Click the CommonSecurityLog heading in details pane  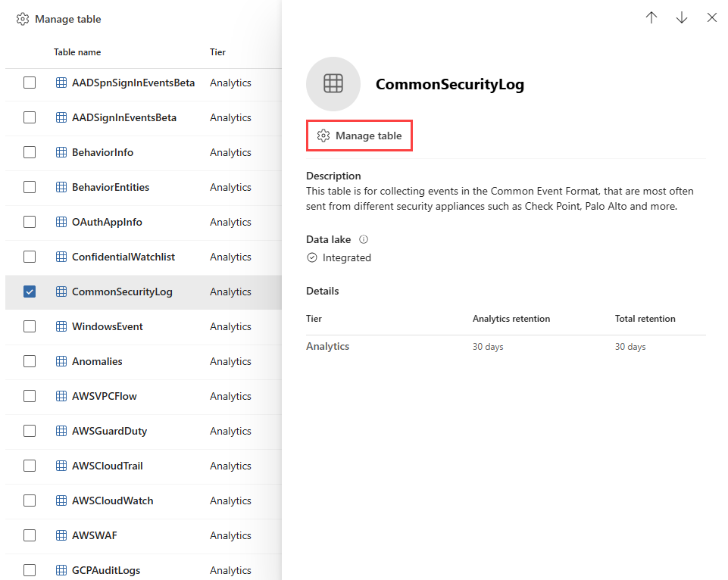[450, 84]
